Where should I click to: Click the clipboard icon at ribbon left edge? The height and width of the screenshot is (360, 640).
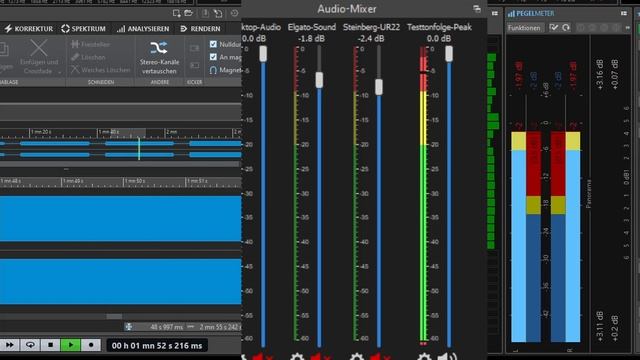tap(4, 49)
